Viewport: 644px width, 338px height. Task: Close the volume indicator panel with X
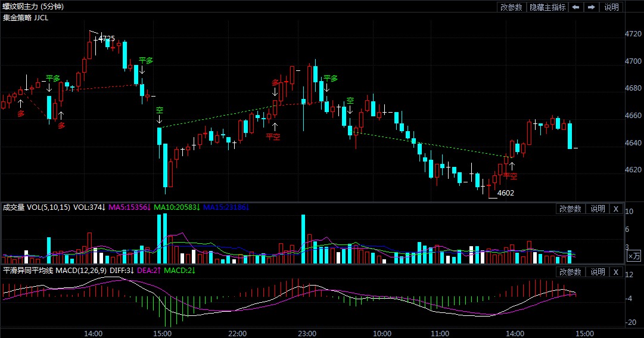(616, 209)
